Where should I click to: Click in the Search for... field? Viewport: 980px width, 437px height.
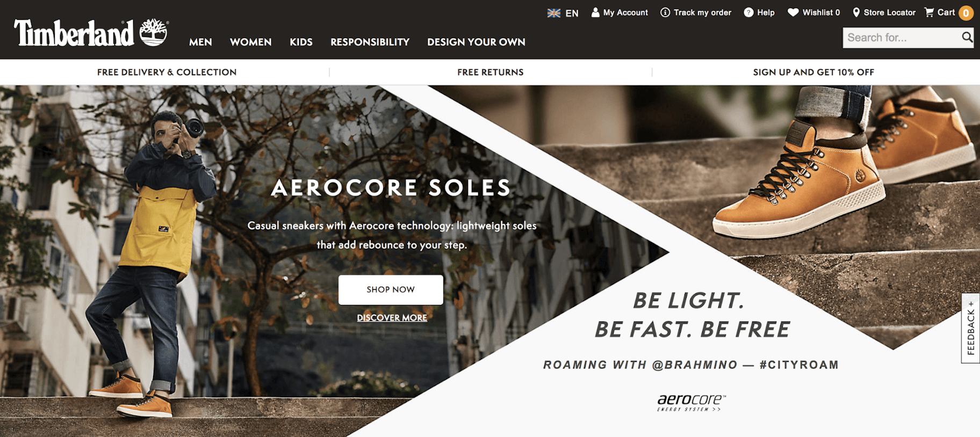(901, 38)
